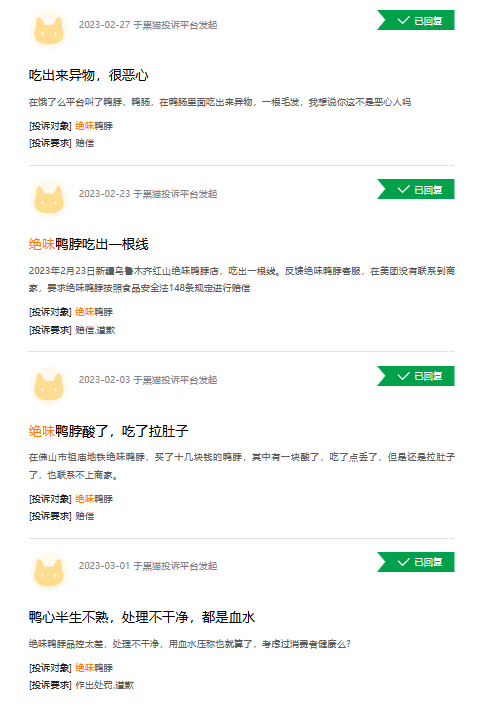Open complaint titled 吃出来异物，很恶心

(89, 75)
